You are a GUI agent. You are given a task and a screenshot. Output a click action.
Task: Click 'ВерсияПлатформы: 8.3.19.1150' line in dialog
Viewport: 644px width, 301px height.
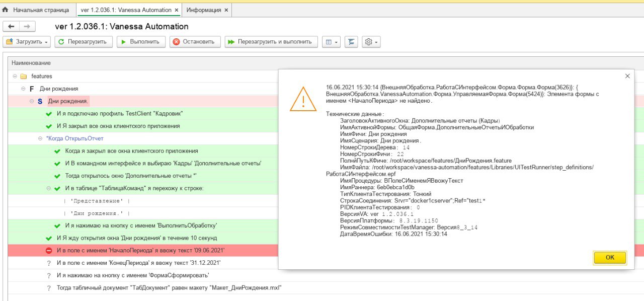(389, 220)
